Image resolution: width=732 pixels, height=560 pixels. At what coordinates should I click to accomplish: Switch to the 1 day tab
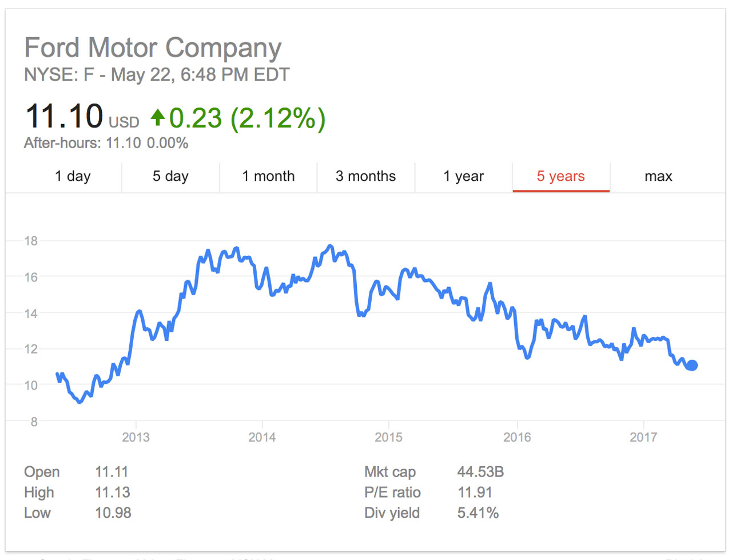(x=73, y=176)
